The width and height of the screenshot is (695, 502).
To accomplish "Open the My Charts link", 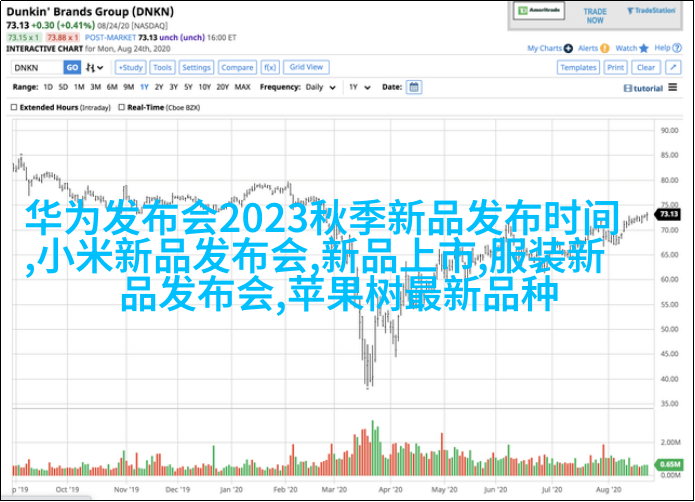I will 544,48.
